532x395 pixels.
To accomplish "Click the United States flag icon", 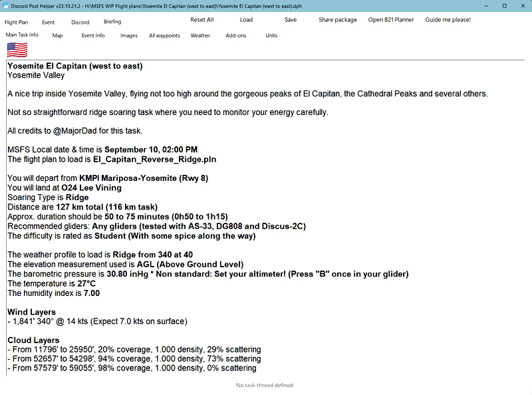I will pos(17,50).
